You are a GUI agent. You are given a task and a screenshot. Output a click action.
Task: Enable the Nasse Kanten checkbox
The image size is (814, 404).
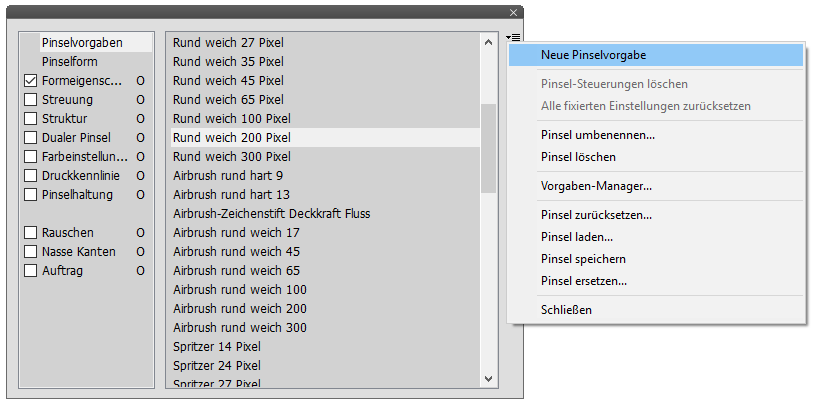31,252
